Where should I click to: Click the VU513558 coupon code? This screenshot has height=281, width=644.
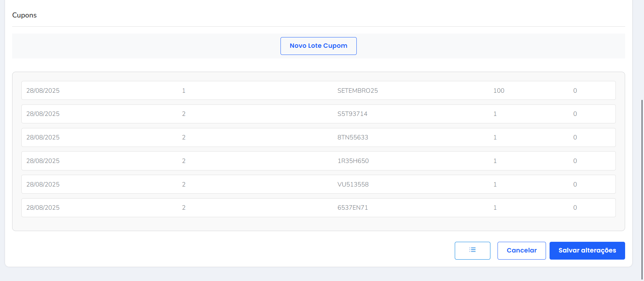[353, 184]
